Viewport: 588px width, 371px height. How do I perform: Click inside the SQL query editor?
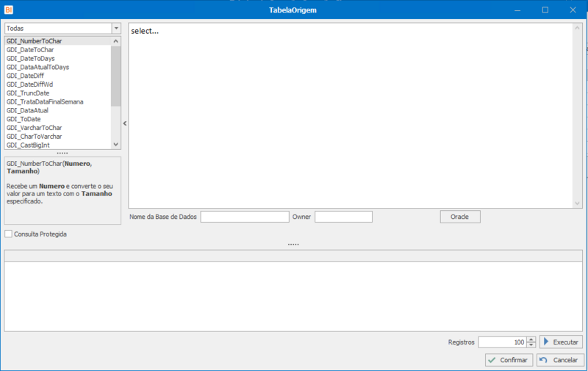click(351, 116)
